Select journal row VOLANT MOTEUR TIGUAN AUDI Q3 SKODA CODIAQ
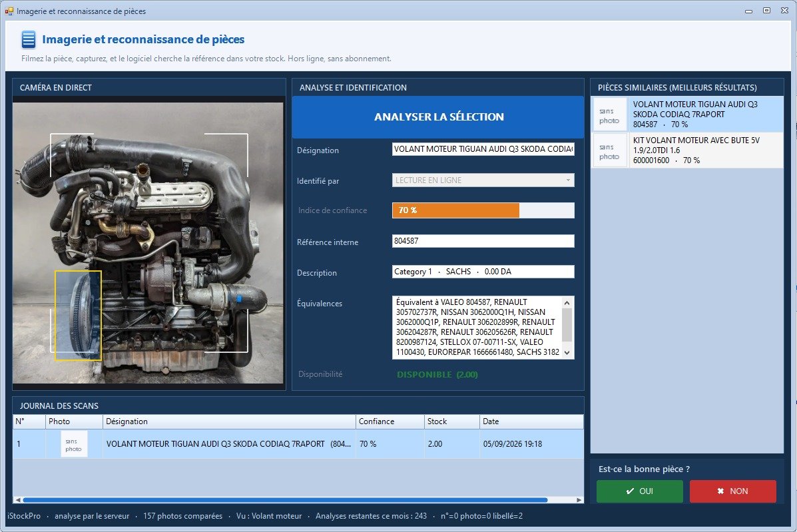The image size is (797, 532). tap(298, 444)
